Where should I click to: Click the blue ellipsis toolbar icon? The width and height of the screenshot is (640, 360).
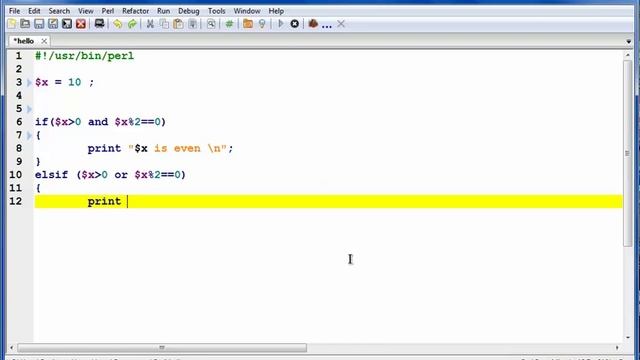point(327,26)
